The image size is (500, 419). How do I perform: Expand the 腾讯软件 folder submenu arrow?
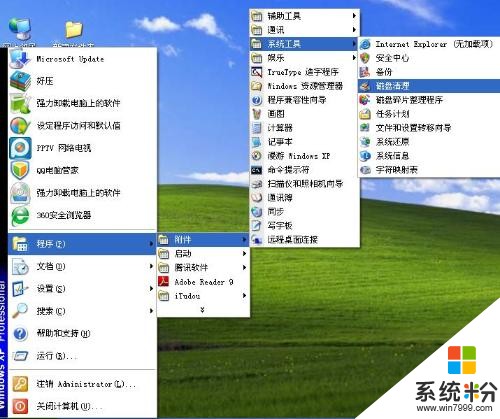click(244, 268)
